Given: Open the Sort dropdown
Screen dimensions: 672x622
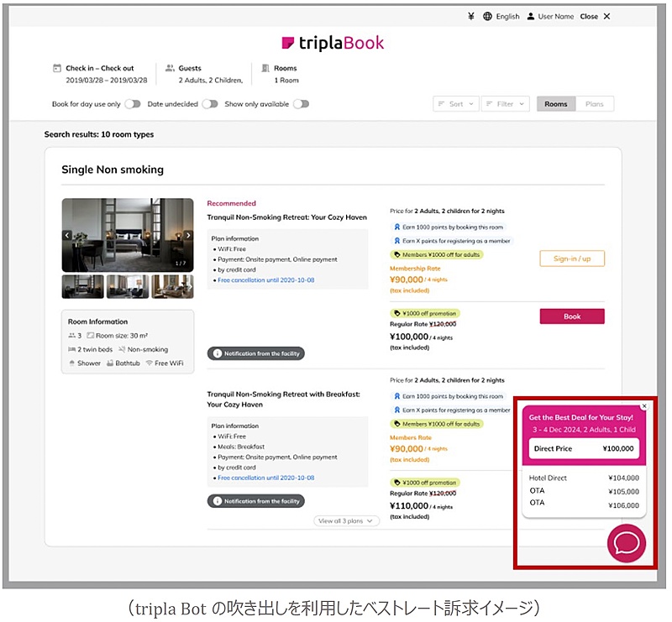Looking at the screenshot, I should (455, 104).
